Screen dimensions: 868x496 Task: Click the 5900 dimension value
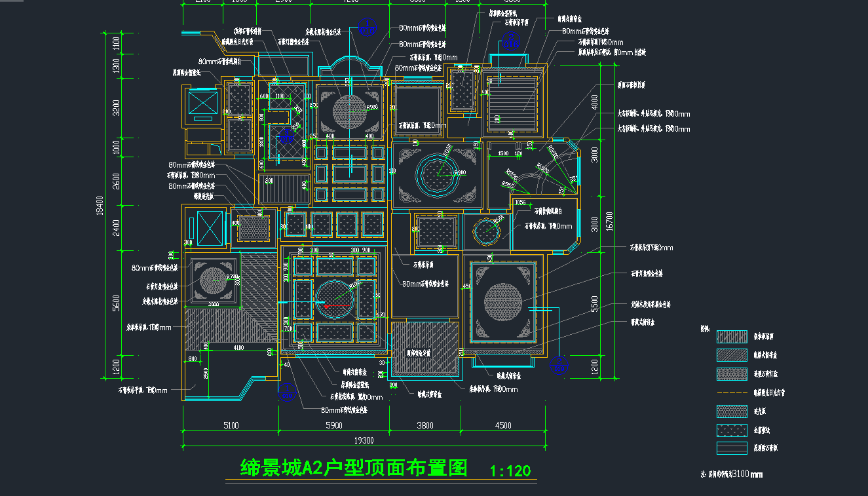(x=334, y=425)
